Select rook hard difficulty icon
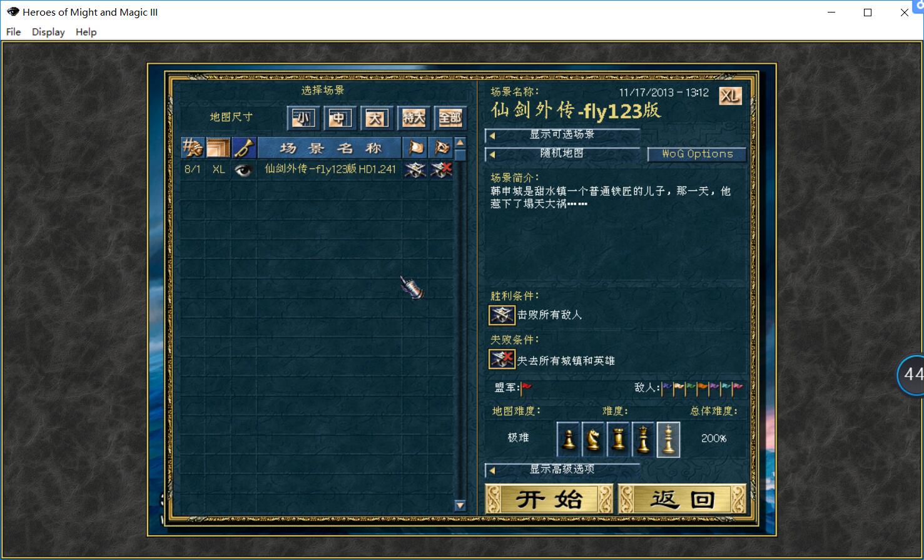The image size is (924, 560). (x=618, y=439)
